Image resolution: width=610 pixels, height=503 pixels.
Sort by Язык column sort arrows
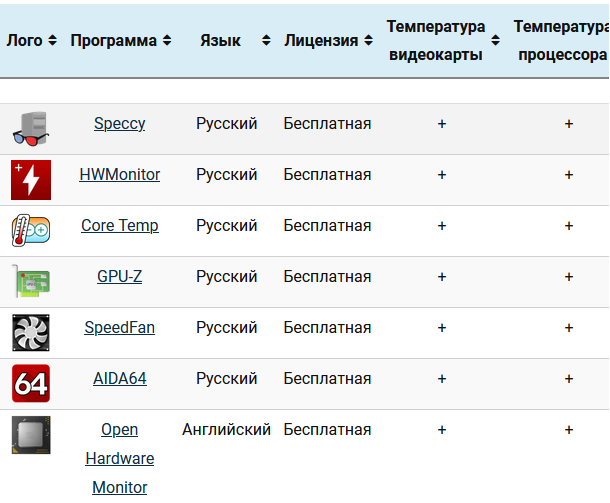pos(265,41)
